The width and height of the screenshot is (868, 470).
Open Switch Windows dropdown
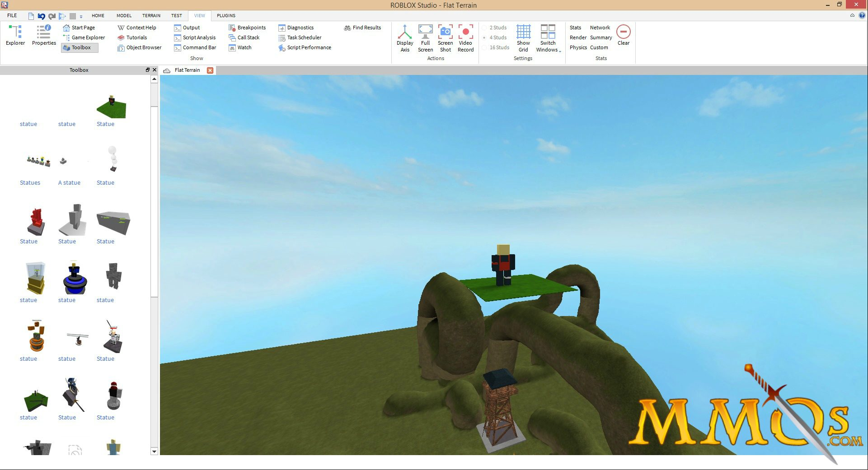pos(548,38)
